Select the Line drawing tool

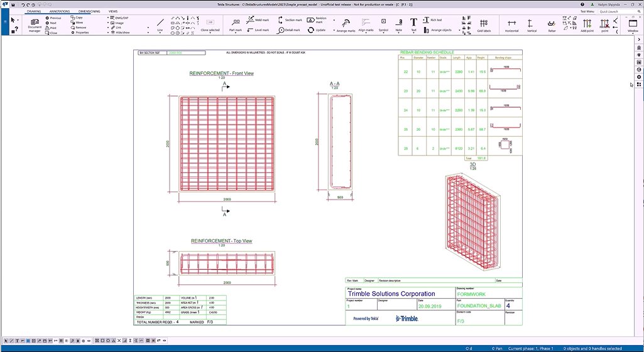coord(160,24)
